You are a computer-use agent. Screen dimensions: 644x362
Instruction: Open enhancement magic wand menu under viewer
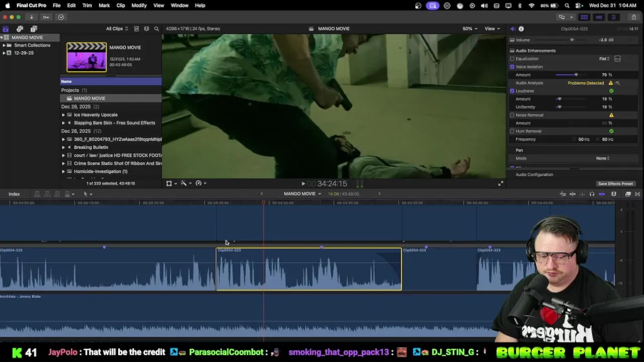tap(185, 184)
